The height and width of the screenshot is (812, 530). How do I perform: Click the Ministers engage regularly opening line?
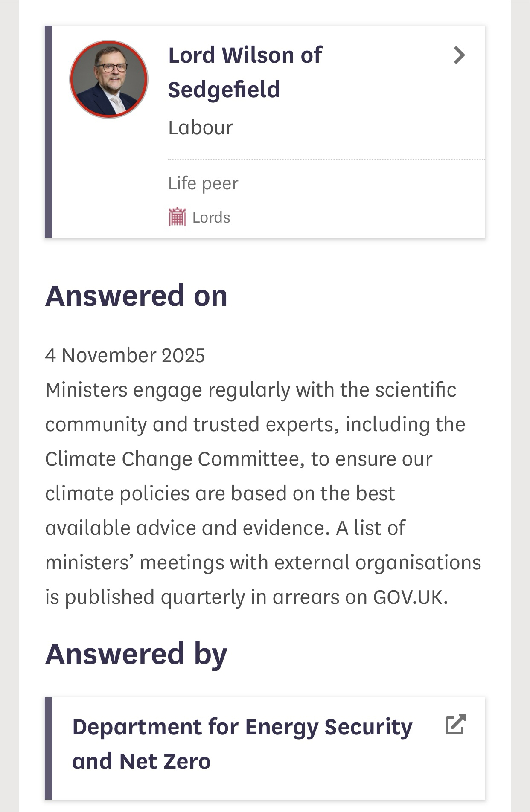[x=251, y=390]
